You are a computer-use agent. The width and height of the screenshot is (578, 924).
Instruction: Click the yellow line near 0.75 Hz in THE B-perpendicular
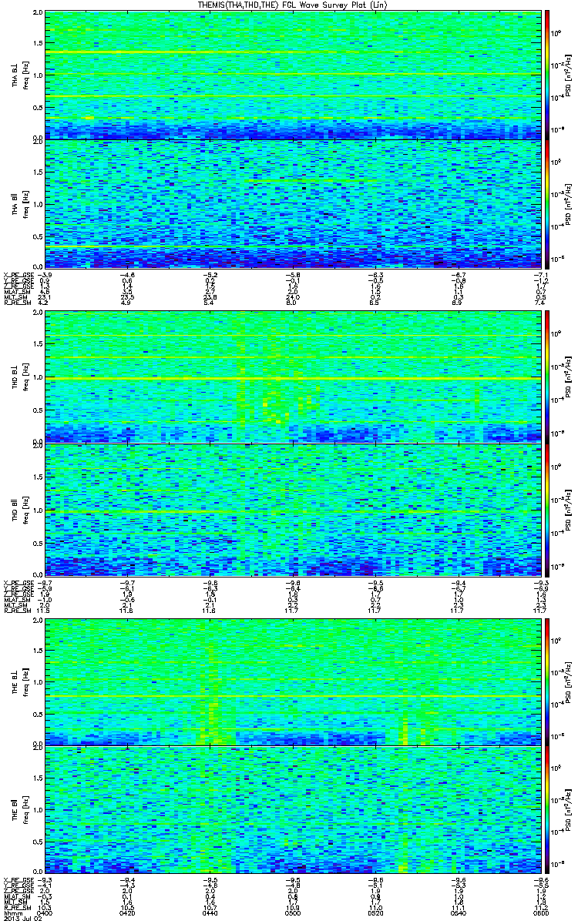pyautogui.click(x=294, y=698)
